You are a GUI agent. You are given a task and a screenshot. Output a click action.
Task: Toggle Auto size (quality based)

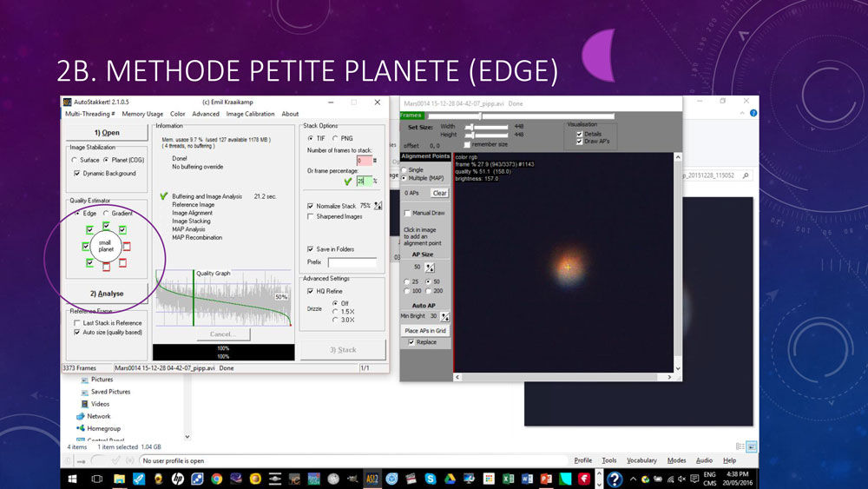pos(77,333)
